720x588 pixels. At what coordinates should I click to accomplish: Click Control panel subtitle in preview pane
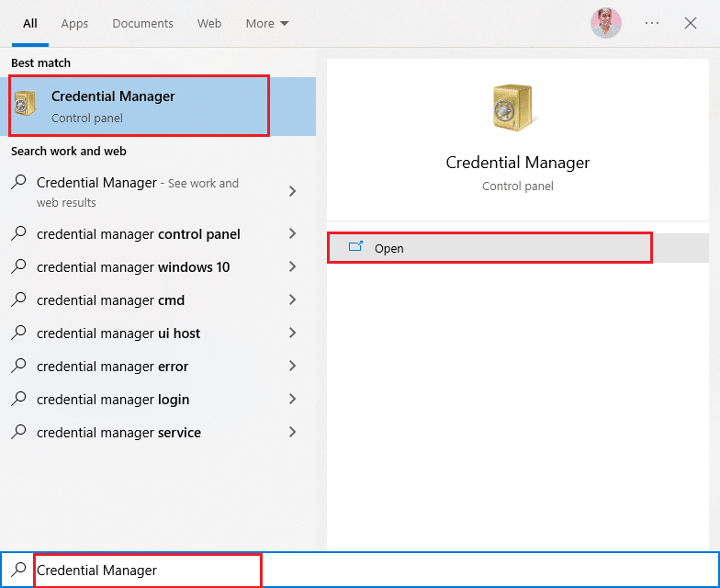(518, 186)
